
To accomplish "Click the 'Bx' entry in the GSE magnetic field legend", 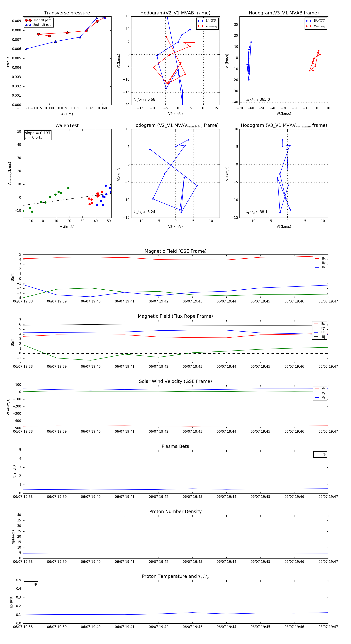I will pyautogui.click(x=320, y=259).
